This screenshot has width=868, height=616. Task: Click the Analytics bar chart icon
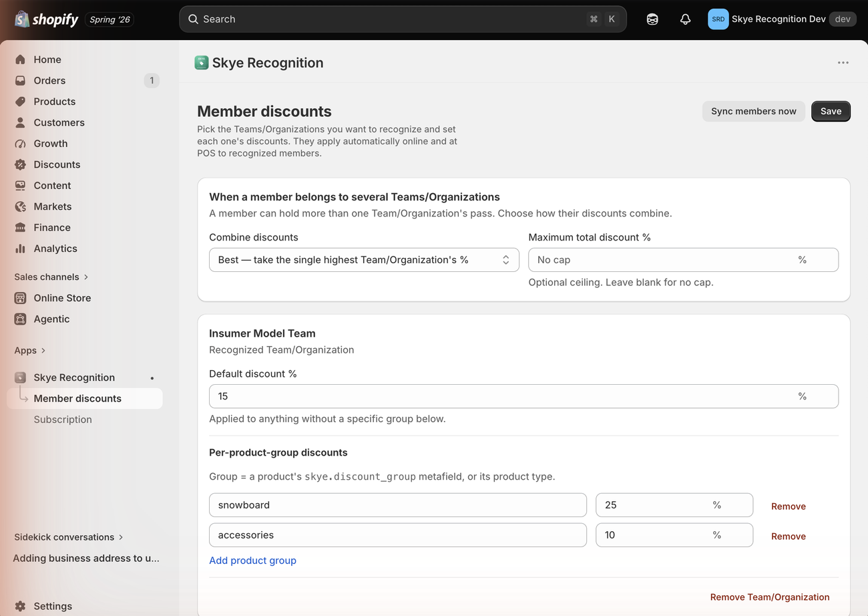point(20,249)
